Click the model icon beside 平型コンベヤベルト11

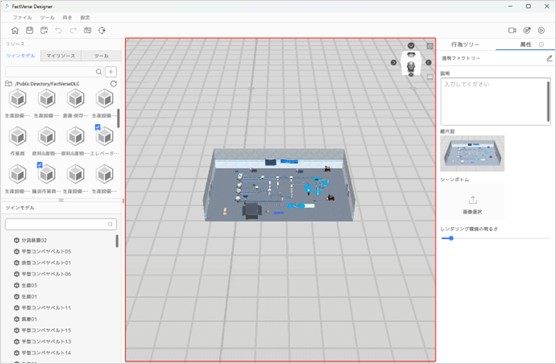pos(16,308)
